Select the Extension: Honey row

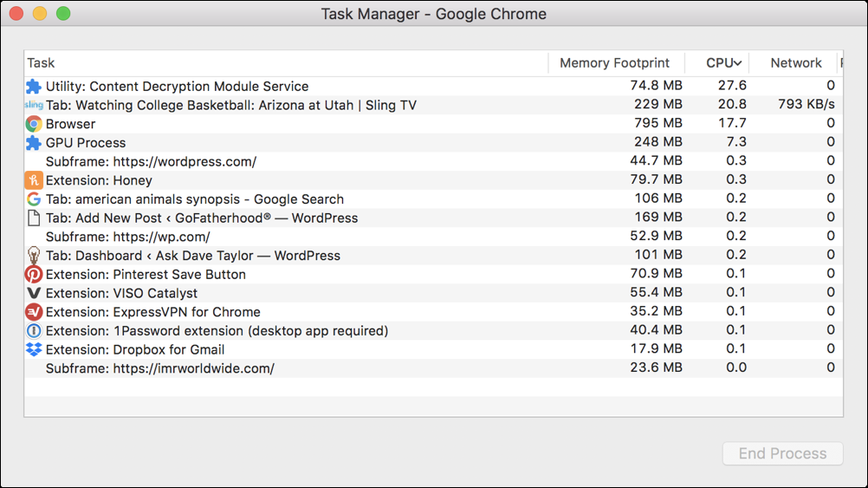coord(433,180)
